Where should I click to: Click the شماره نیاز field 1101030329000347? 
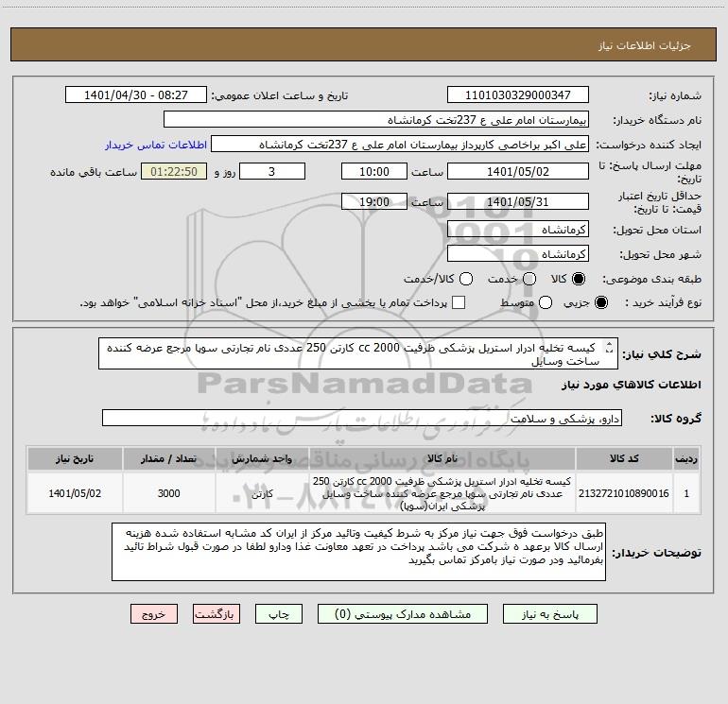(x=518, y=94)
